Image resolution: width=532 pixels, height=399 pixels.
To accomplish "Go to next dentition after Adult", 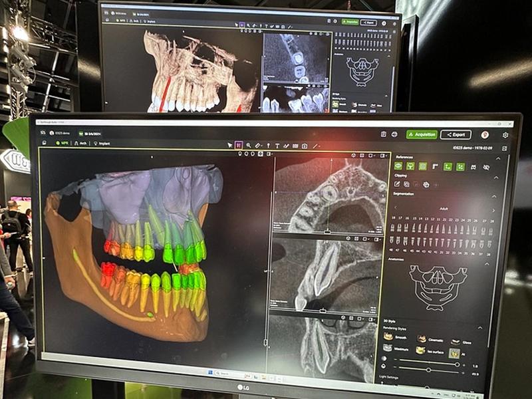I will [493, 209].
